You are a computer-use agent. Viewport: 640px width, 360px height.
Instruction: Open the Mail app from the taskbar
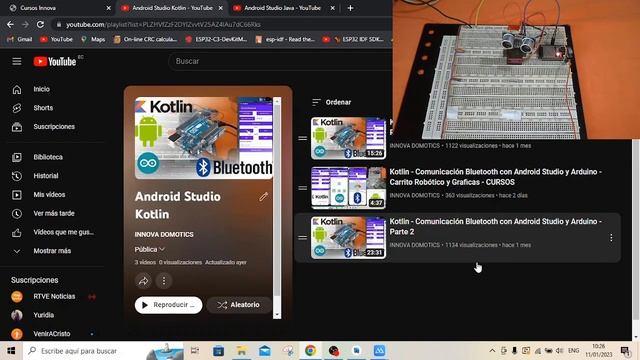coord(264,351)
